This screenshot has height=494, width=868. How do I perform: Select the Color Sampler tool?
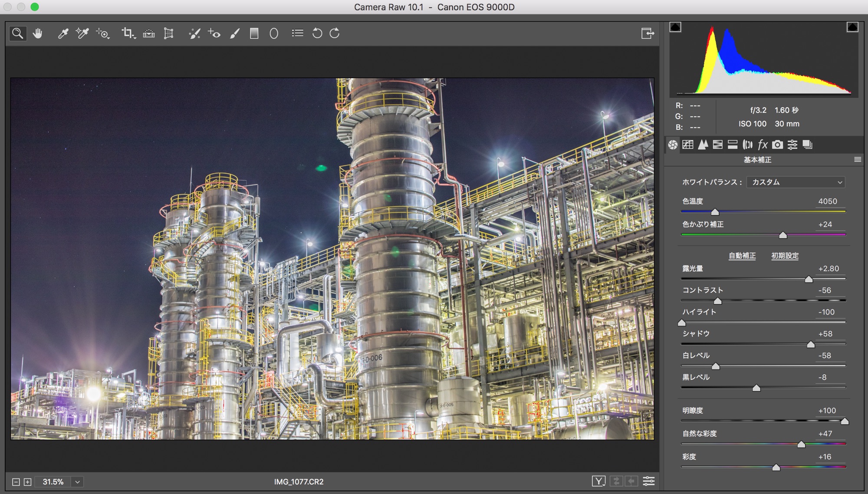click(x=82, y=33)
